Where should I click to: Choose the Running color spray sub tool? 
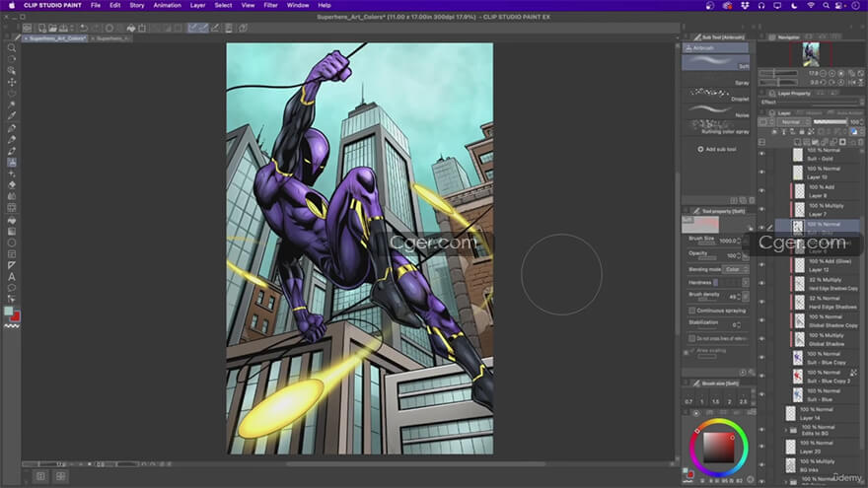tap(715, 127)
